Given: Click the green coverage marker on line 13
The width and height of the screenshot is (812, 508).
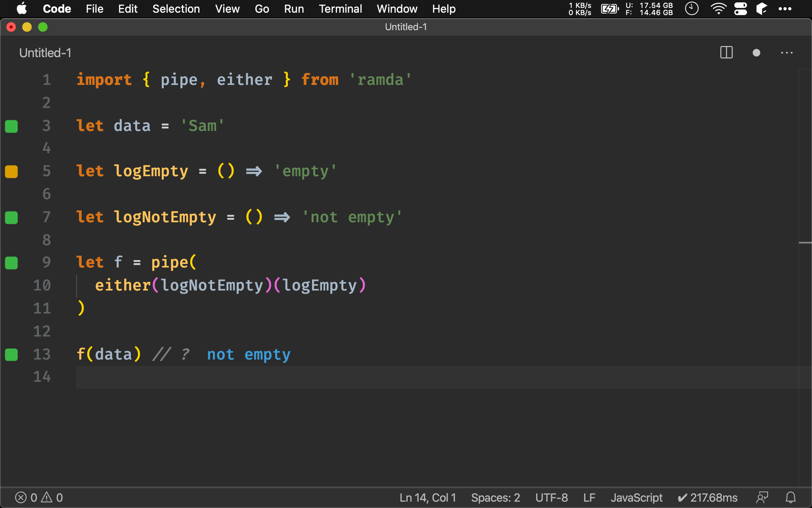Looking at the screenshot, I should (11, 354).
